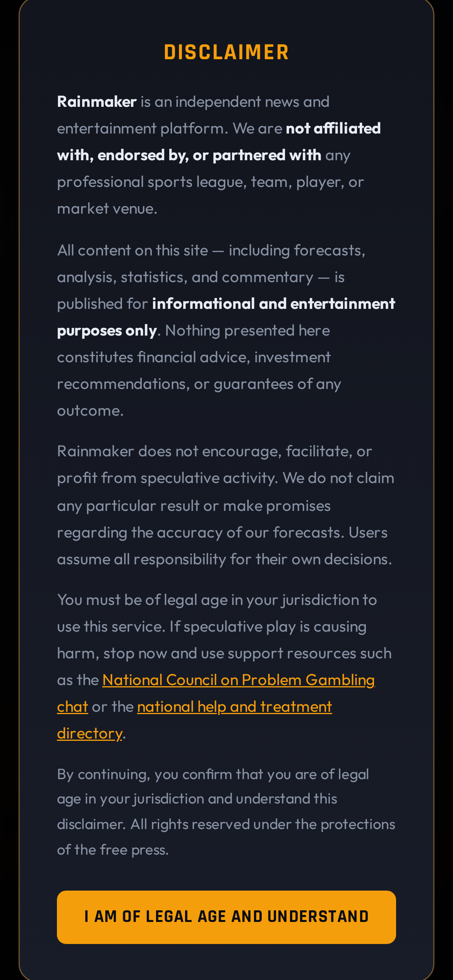
Task: Click the underlined word "directory"
Action: pyautogui.click(x=89, y=733)
